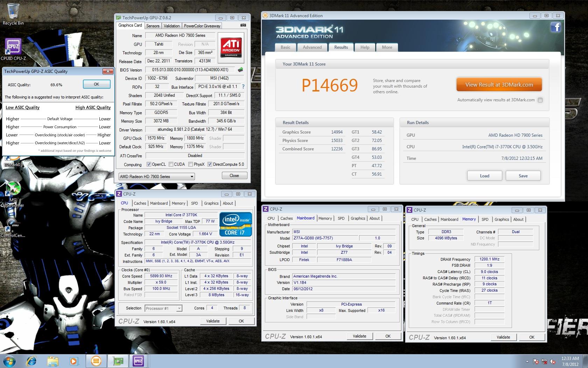Screen dimensions: 588x368
Task: Click the GPU-Z taskbar icon
Action: (x=118, y=361)
